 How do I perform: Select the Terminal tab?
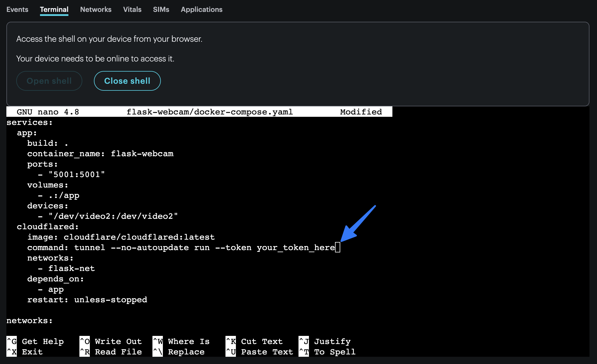54,10
